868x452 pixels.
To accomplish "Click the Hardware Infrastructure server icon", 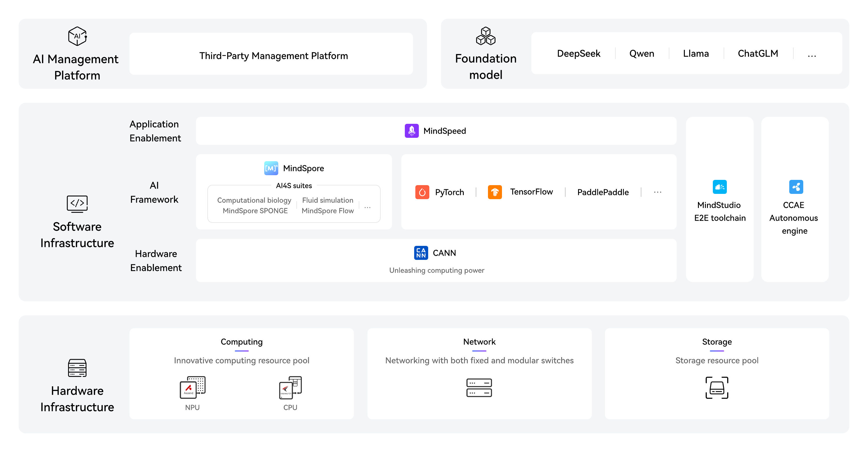I will click(77, 368).
